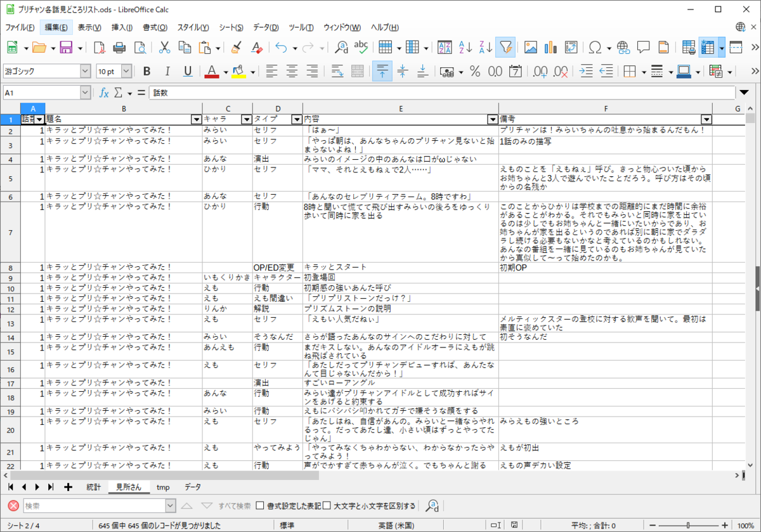Toggle Italic formatting
Viewport: 761px width, 532px height.
pos(167,71)
